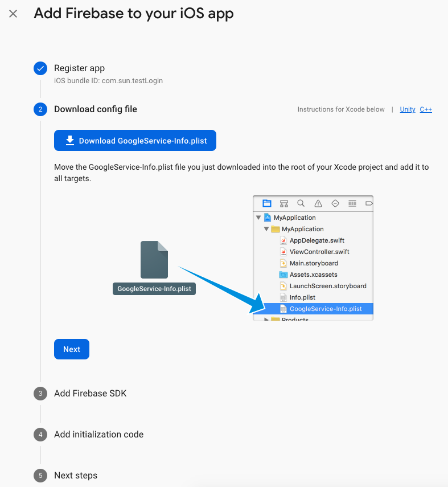Click the step 4 number circle

coord(40,435)
